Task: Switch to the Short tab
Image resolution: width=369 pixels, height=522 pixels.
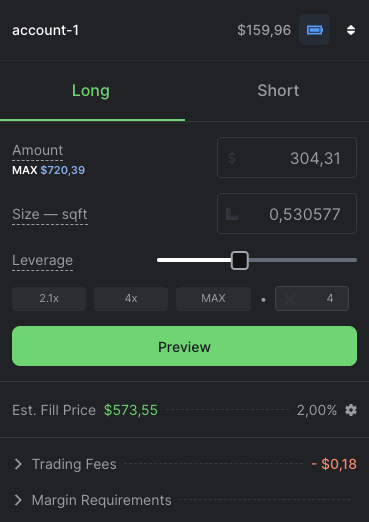Action: [278, 91]
